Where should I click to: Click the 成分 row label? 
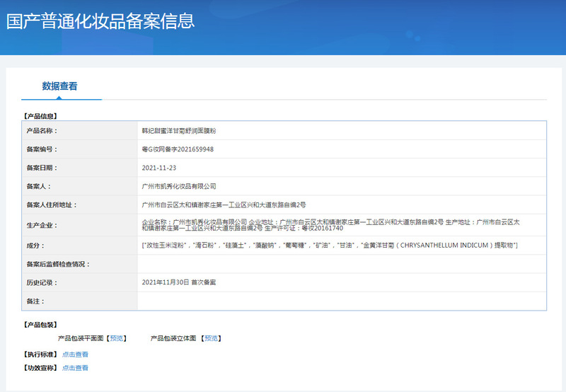point(35,246)
